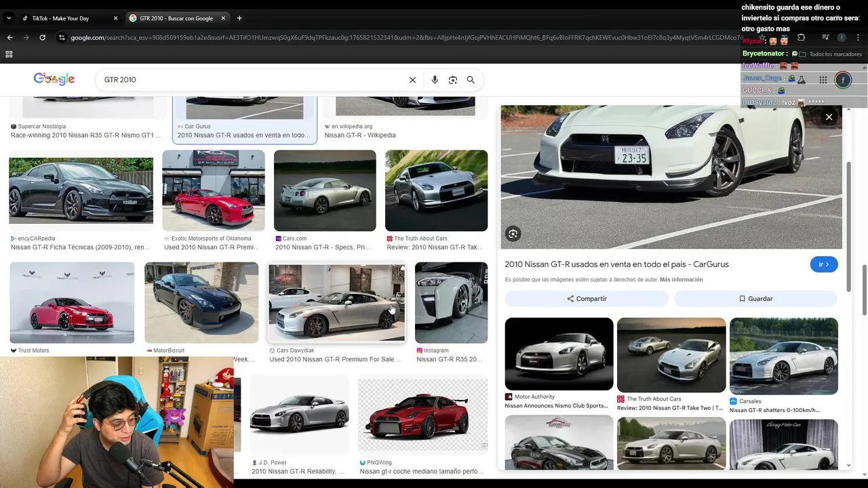Open J.D. Power silver GT-R image
The image size is (868, 488).
(x=299, y=414)
